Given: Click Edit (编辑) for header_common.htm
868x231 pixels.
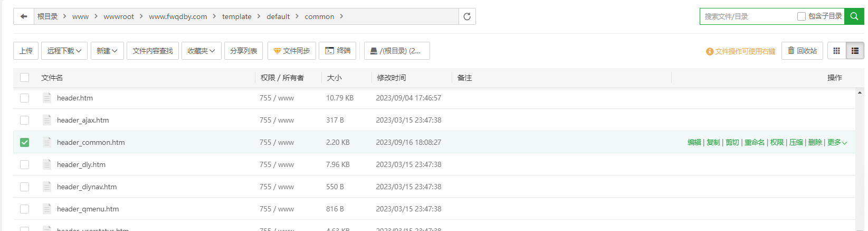Looking at the screenshot, I should click(694, 142).
